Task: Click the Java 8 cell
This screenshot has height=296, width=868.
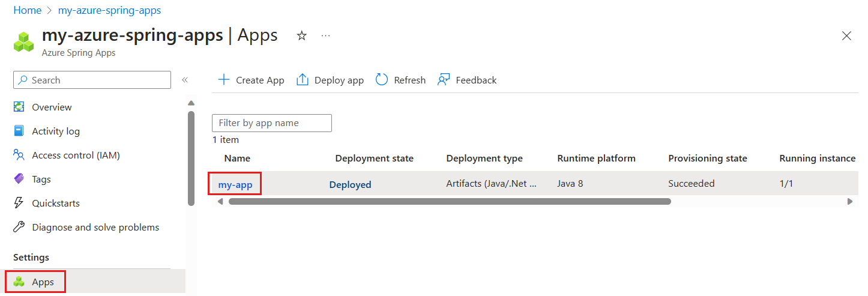Action: pos(570,184)
